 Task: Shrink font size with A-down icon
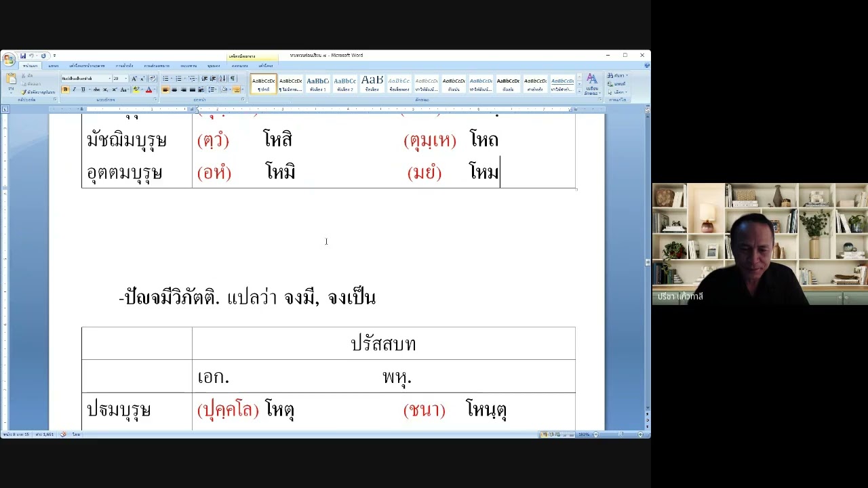pos(142,79)
